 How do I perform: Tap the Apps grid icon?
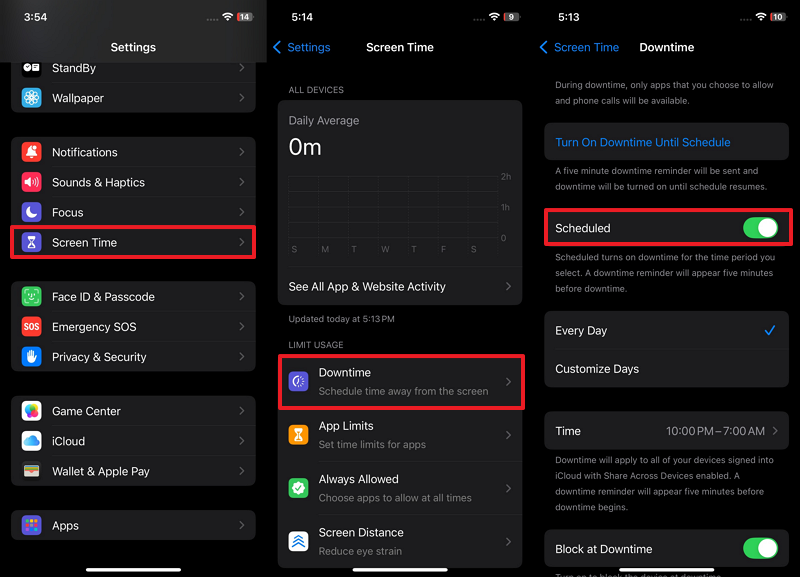point(31,525)
